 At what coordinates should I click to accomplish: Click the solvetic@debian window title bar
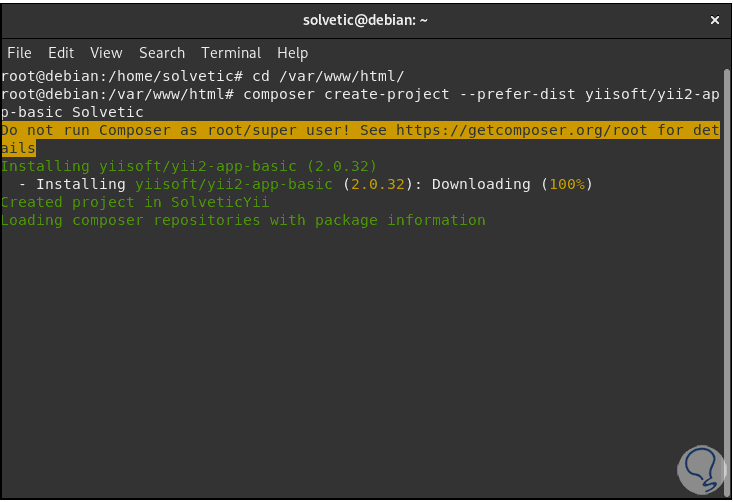366,20
